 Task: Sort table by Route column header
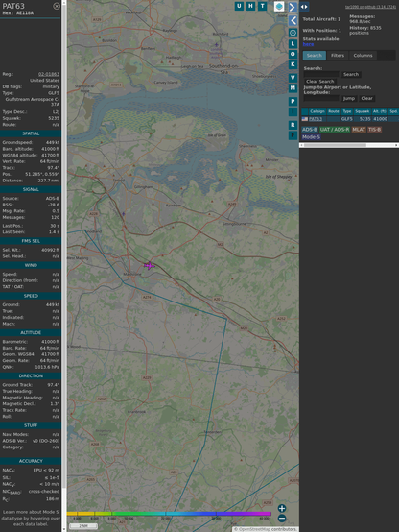[334, 111]
